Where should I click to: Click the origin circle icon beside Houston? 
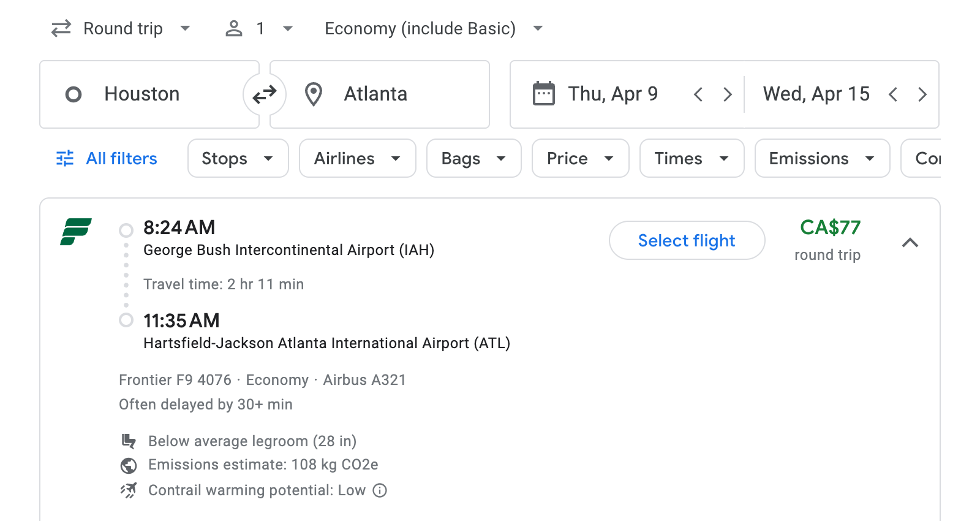74,94
